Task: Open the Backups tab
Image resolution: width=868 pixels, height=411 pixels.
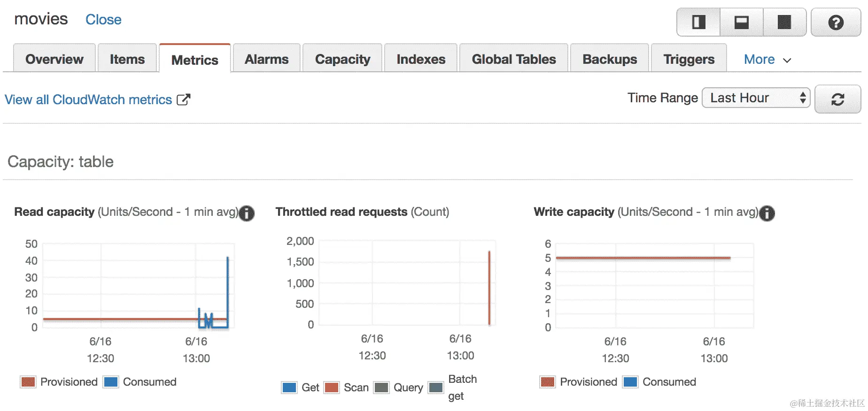Action: pyautogui.click(x=610, y=59)
